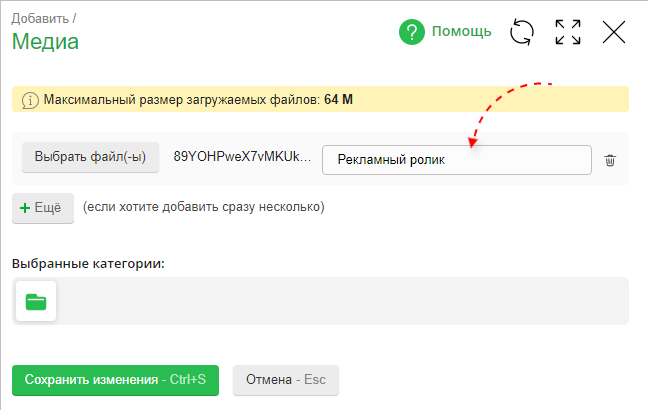Image resolution: width=648 pixels, height=410 pixels.
Task: Click the info icon in yellow notice
Action: pos(29,100)
